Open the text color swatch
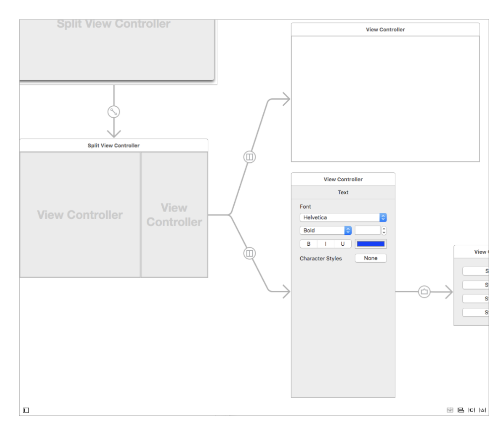Image resolution: width=504 pixels, height=428 pixels. pyautogui.click(x=371, y=243)
